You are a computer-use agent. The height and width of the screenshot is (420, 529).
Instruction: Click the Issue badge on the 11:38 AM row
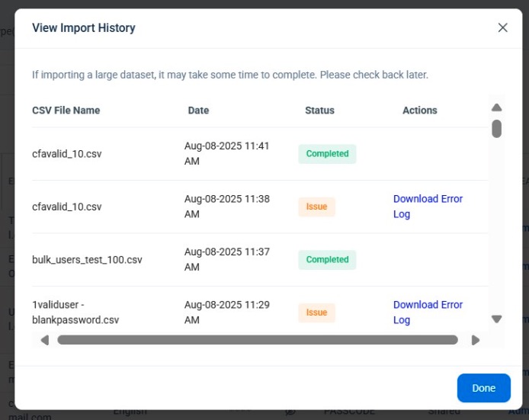pyautogui.click(x=316, y=207)
